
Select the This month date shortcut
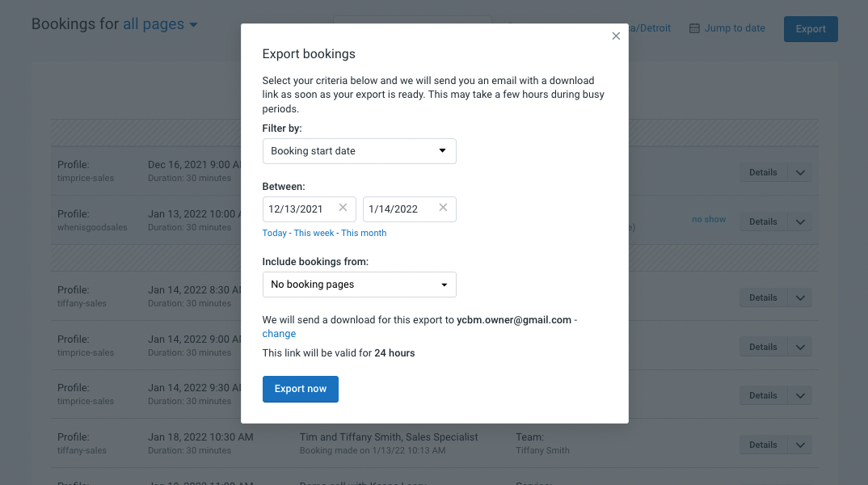(364, 232)
